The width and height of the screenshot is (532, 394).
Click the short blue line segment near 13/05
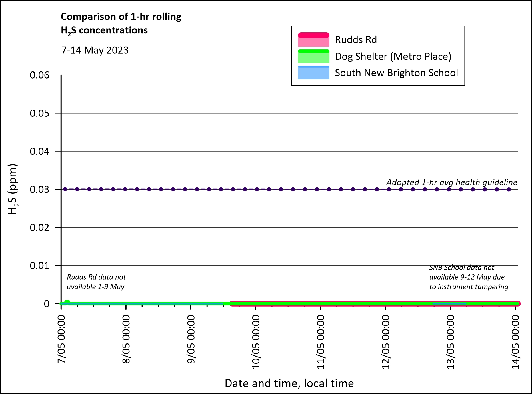449,303
